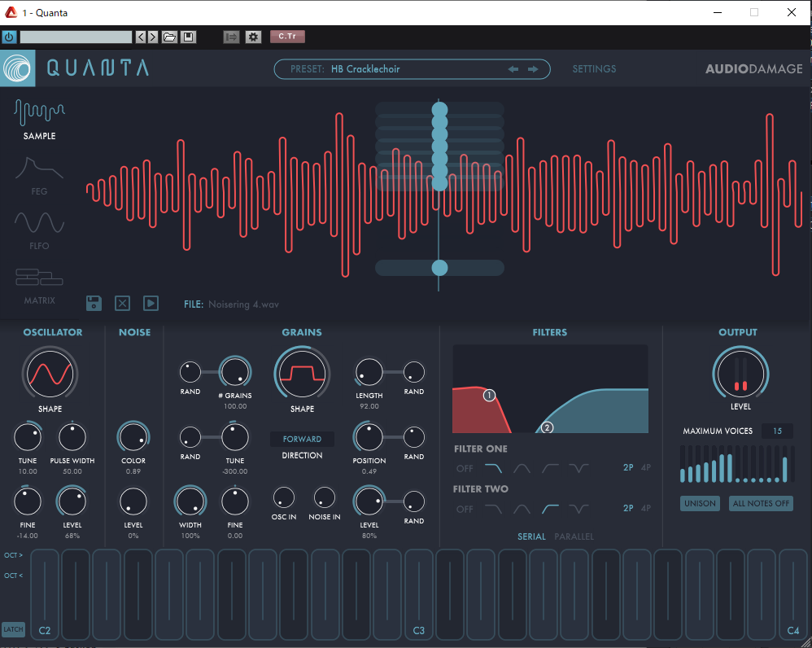Image resolution: width=812 pixels, height=648 pixels.
Task: Switch to the FEG envelope tab
Action: (x=39, y=176)
